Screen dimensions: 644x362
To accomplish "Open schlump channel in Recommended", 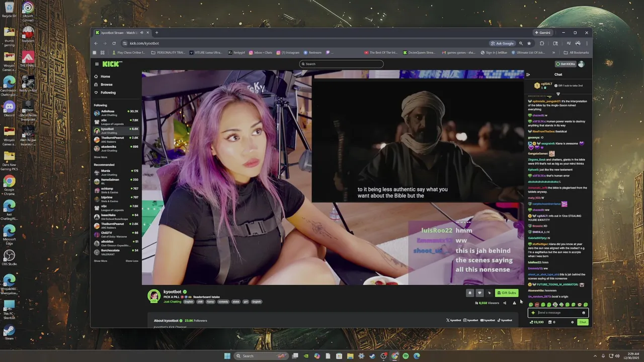I will tap(116, 190).
